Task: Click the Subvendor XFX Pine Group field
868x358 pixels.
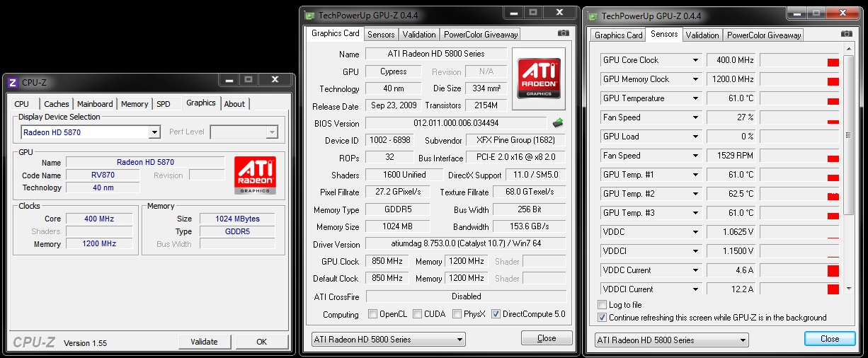Action: pyautogui.click(x=515, y=141)
